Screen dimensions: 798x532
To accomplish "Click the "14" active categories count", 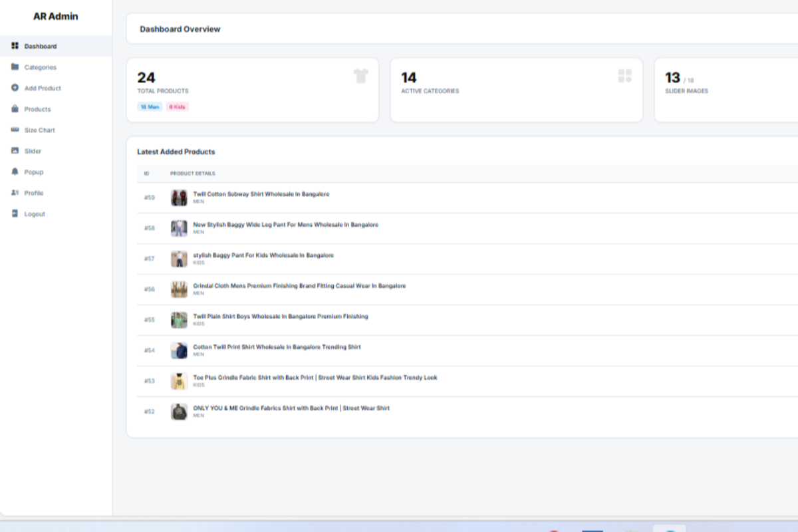I will [x=409, y=77].
